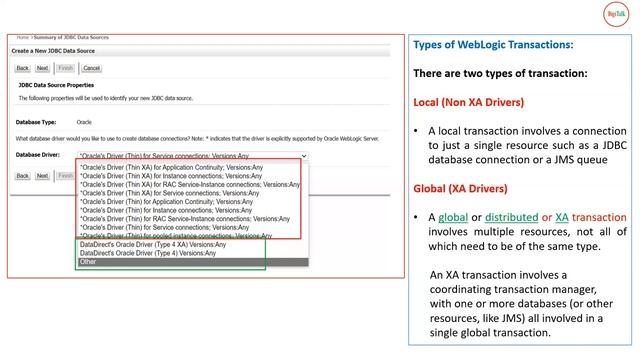
Task: Select Thin for Instance connections driver
Action: [x=166, y=210]
